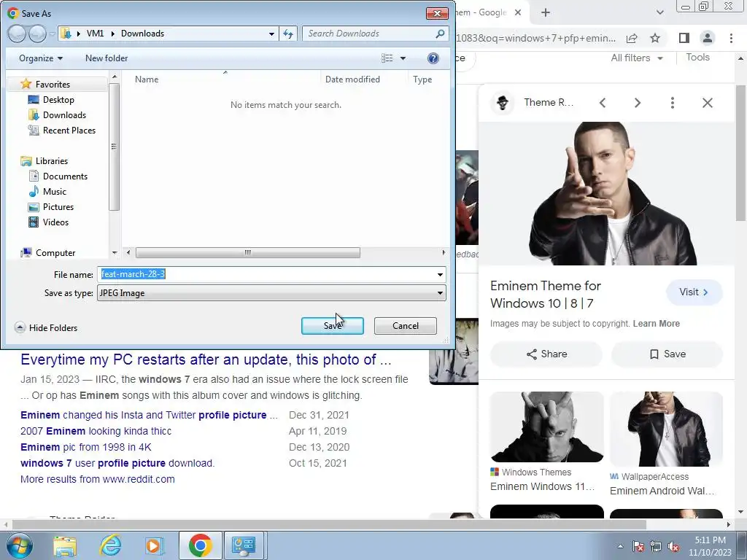Viewport: 747px width, 560px height.
Task: Open Windows Media Player from taskbar
Action: point(155,545)
